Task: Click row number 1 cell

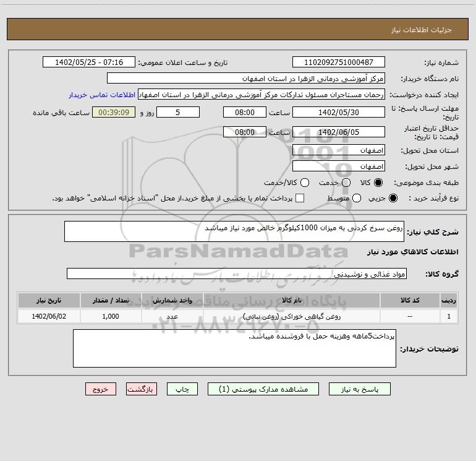Action: click(449, 317)
